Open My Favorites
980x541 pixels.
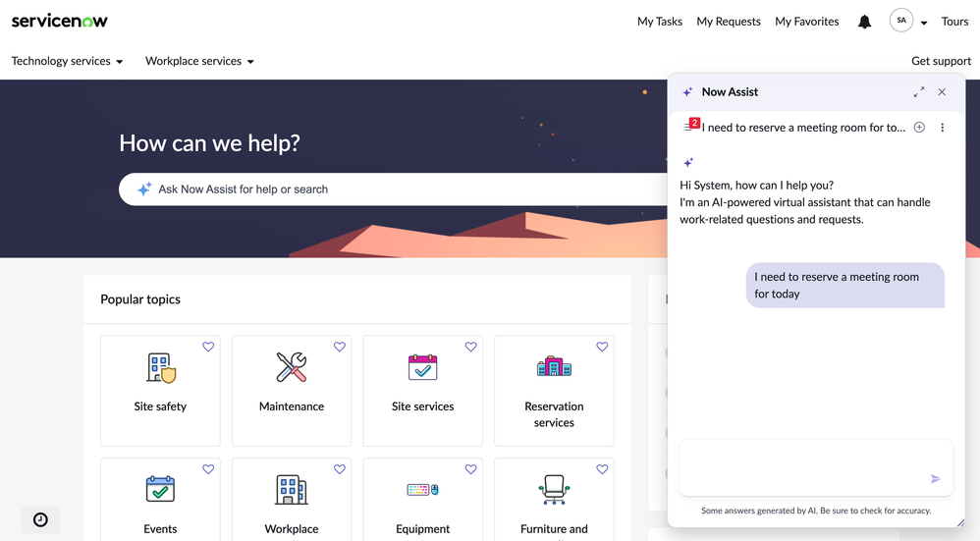click(807, 22)
